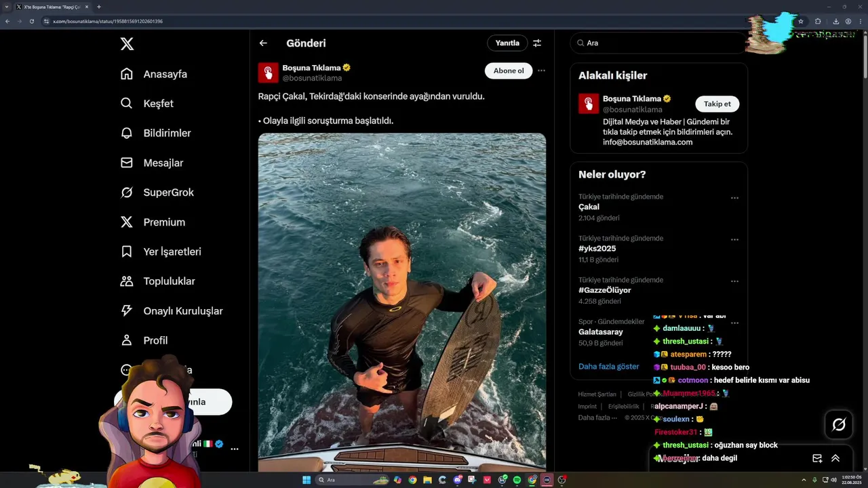Open the post's three-dot more menu

541,70
